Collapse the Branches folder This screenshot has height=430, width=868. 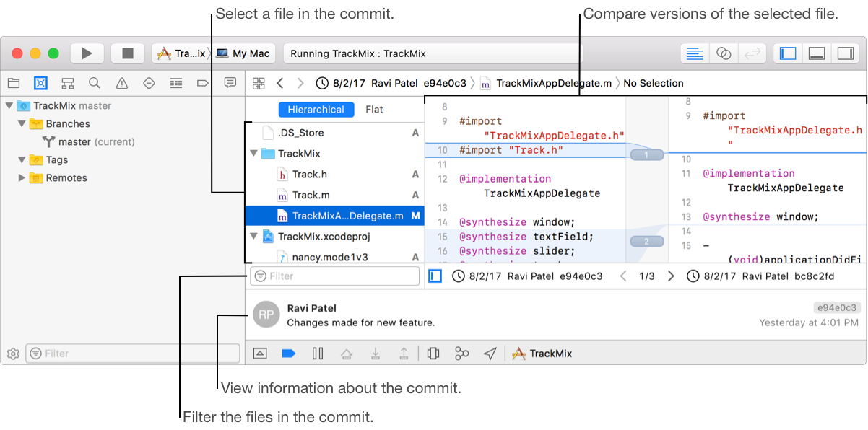22,124
